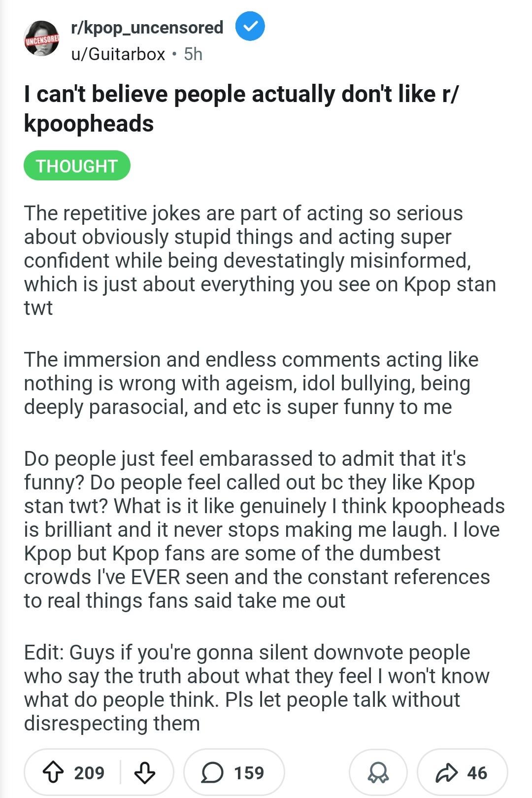Downvote the post with the down arrow
This screenshot has height=798, width=532.
(x=145, y=772)
